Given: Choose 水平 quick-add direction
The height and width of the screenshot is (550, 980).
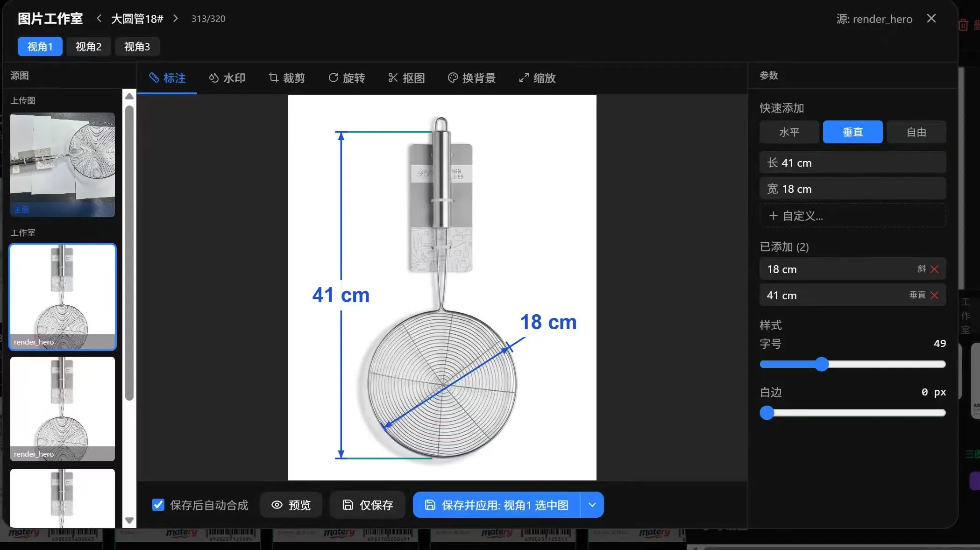Looking at the screenshot, I should [x=789, y=132].
